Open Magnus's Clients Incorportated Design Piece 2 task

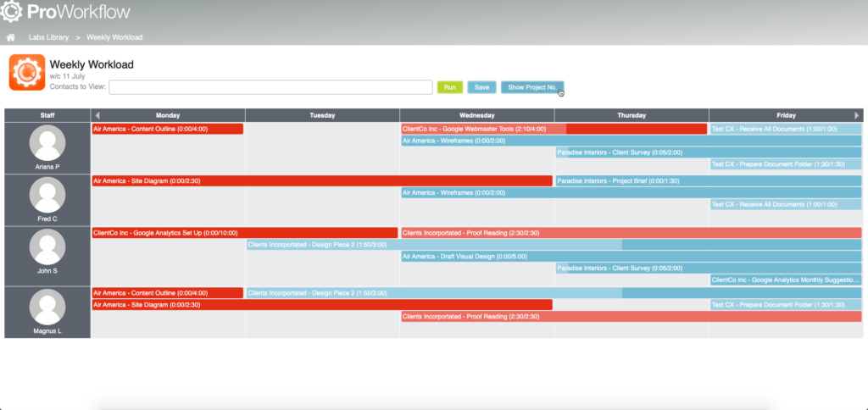[554, 293]
